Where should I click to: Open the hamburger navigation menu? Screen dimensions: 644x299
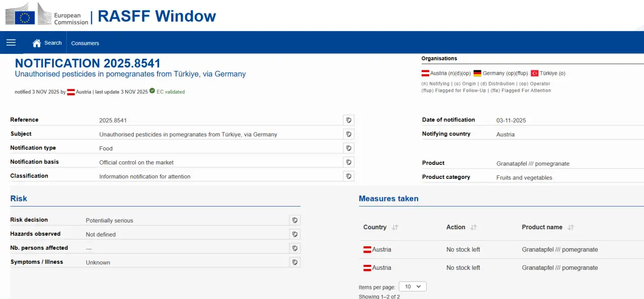pos(11,43)
